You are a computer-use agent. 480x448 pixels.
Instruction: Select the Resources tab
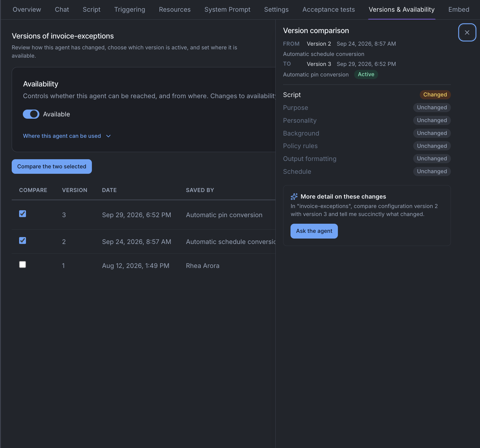[175, 9]
